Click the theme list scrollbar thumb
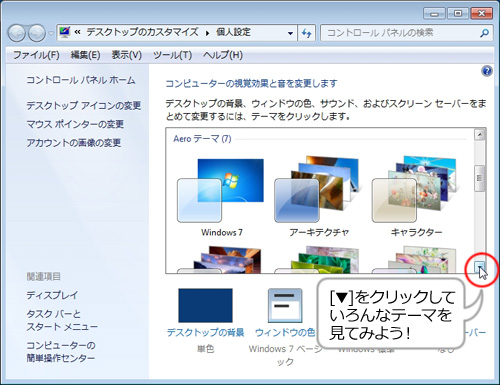500x385 pixels. pyautogui.click(x=480, y=178)
